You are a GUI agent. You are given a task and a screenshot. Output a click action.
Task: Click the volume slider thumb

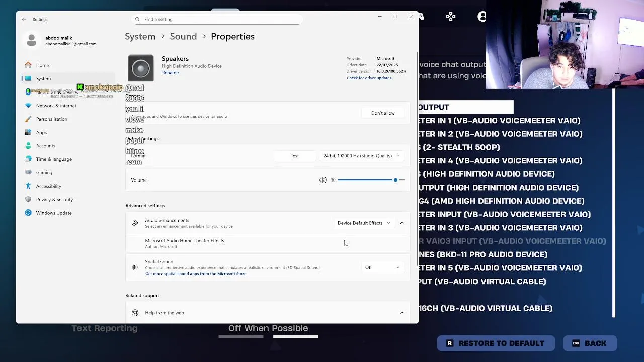click(x=395, y=180)
